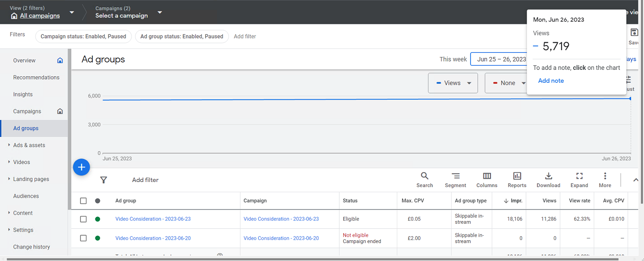Sort table by Impr. column
Screen dimensions: 644x261
coord(513,201)
